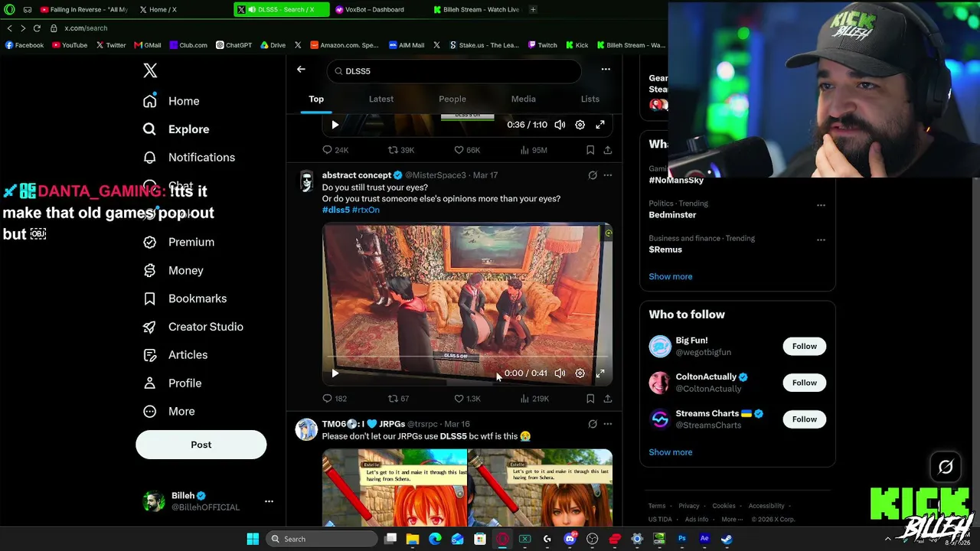
Task: Open the floating Grok button
Action: coord(946,467)
